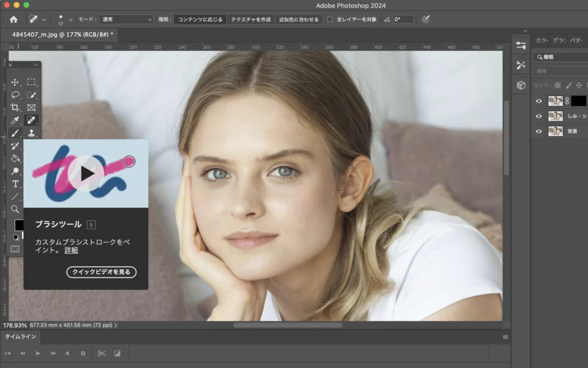This screenshot has width=588, height=368.
Task: Select the Lasso tool
Action: coord(16,95)
